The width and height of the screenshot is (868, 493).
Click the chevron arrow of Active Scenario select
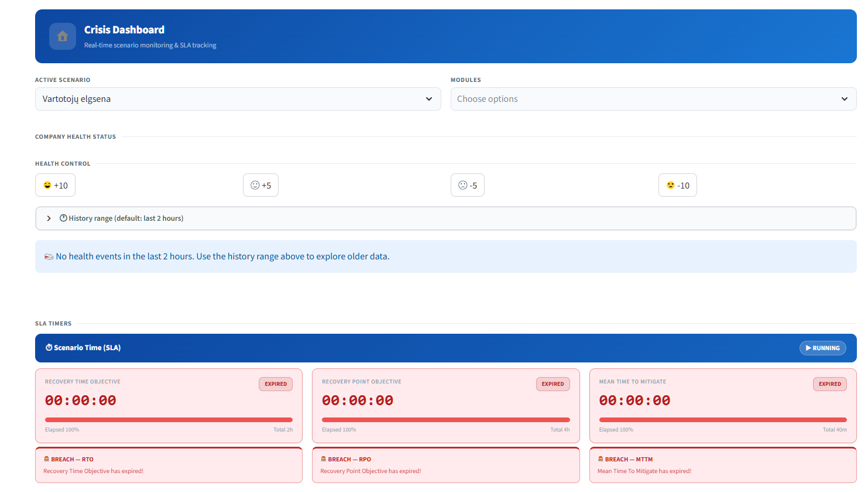click(x=429, y=99)
